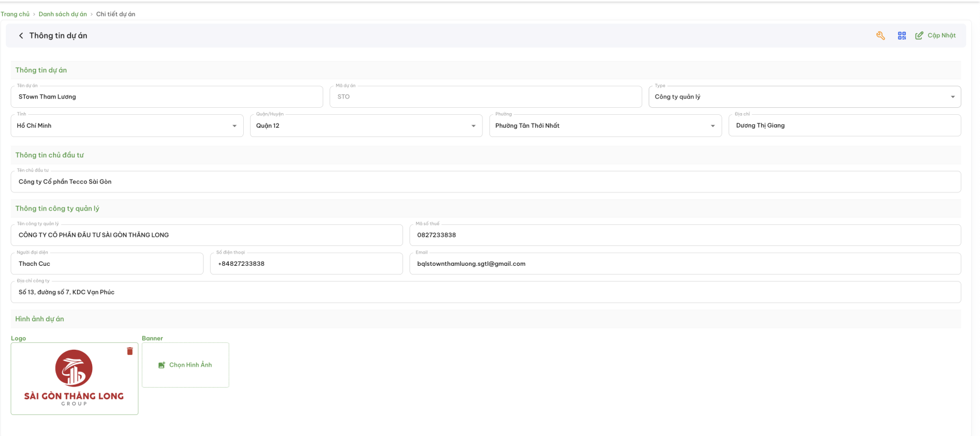Click the back arrow beside Thông tin dự án
Image resolution: width=980 pixels, height=436 pixels.
click(x=21, y=36)
